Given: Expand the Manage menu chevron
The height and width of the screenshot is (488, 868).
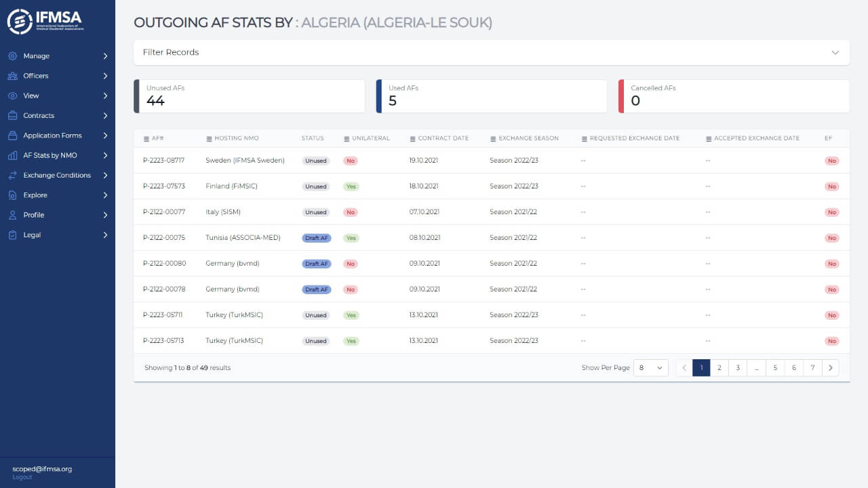Looking at the screenshot, I should pyautogui.click(x=105, y=56).
